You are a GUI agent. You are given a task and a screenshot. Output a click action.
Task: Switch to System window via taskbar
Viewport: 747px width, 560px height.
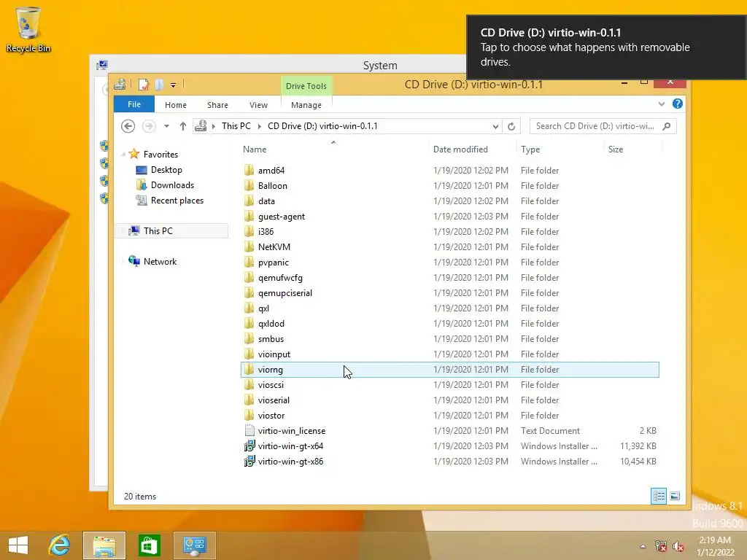coord(194,545)
